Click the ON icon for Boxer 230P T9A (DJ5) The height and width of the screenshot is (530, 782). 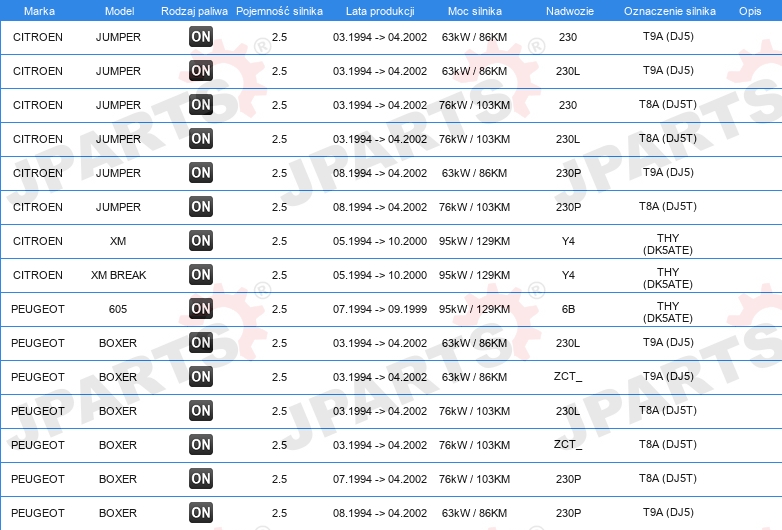[201, 513]
